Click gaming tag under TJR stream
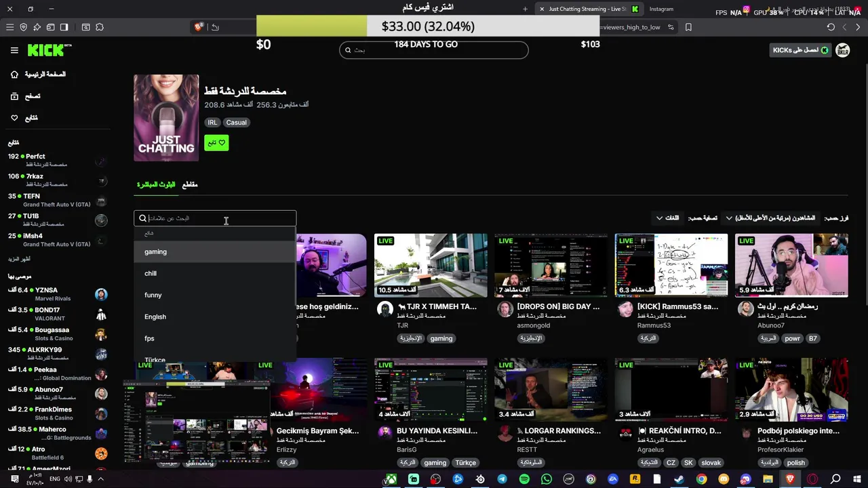The image size is (868, 488). coord(441,338)
